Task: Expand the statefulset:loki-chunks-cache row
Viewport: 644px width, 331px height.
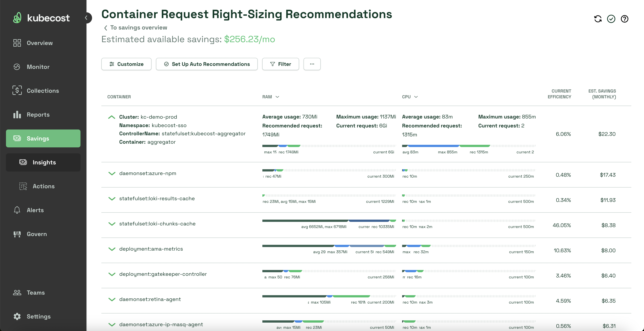Action: click(x=112, y=224)
